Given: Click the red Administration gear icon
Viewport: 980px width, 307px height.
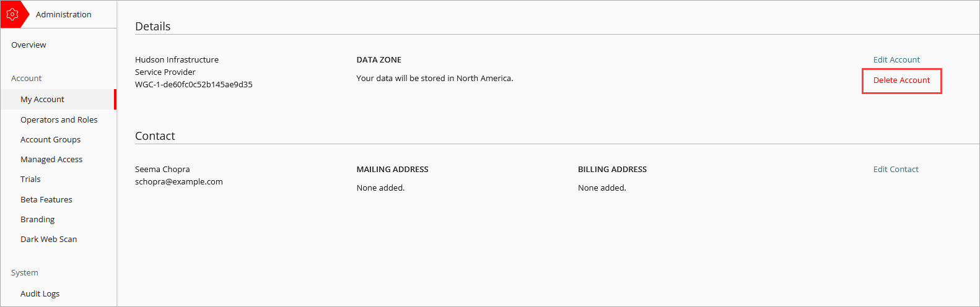Looking at the screenshot, I should pos(12,14).
